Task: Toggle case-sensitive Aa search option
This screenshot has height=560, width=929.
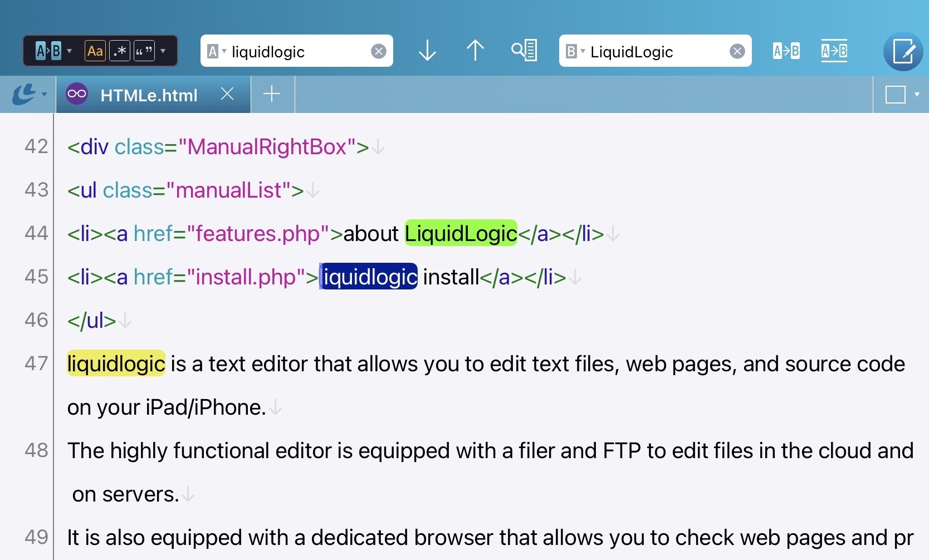Action: point(95,51)
